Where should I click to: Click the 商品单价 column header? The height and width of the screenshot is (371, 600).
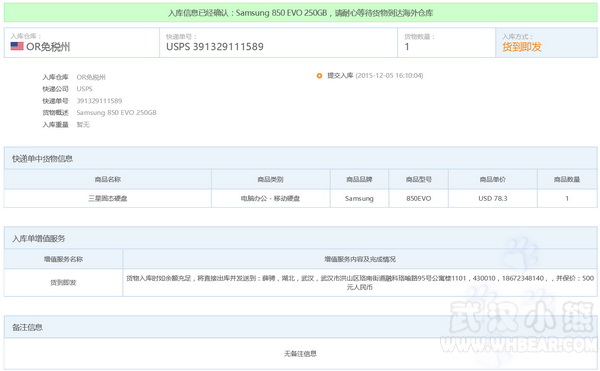[x=493, y=179]
